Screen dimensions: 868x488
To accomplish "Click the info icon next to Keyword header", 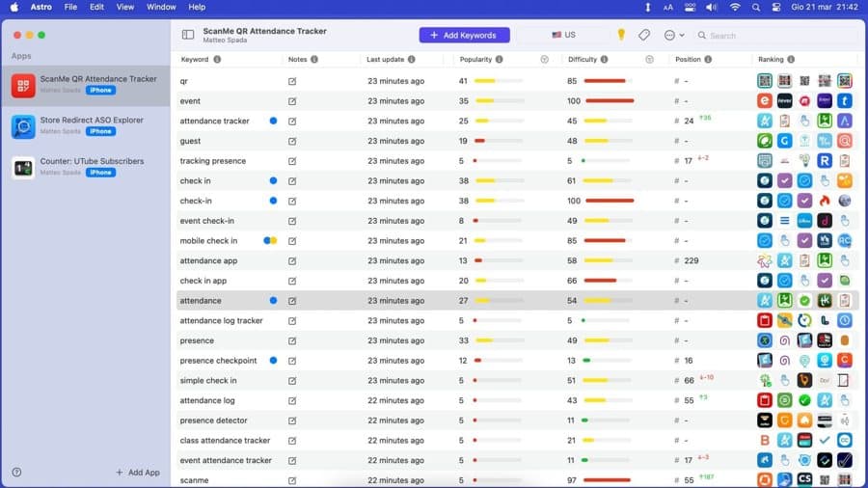I will click(217, 59).
